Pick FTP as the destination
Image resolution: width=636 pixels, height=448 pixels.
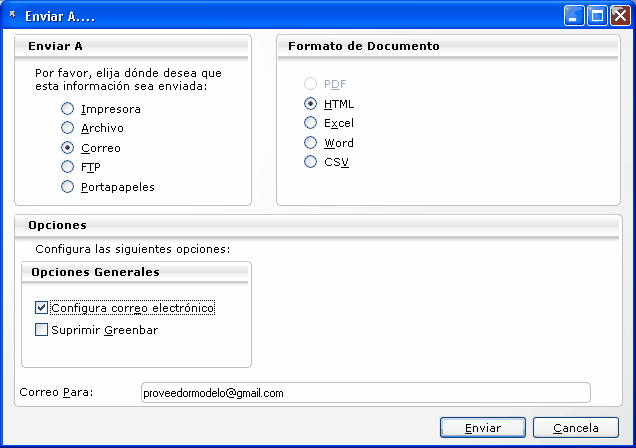pos(68,167)
